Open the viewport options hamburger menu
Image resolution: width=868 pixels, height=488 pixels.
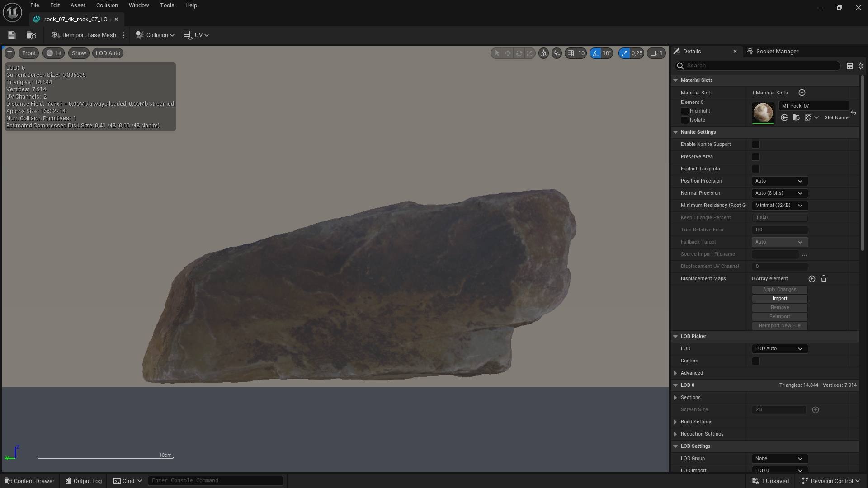click(x=9, y=53)
